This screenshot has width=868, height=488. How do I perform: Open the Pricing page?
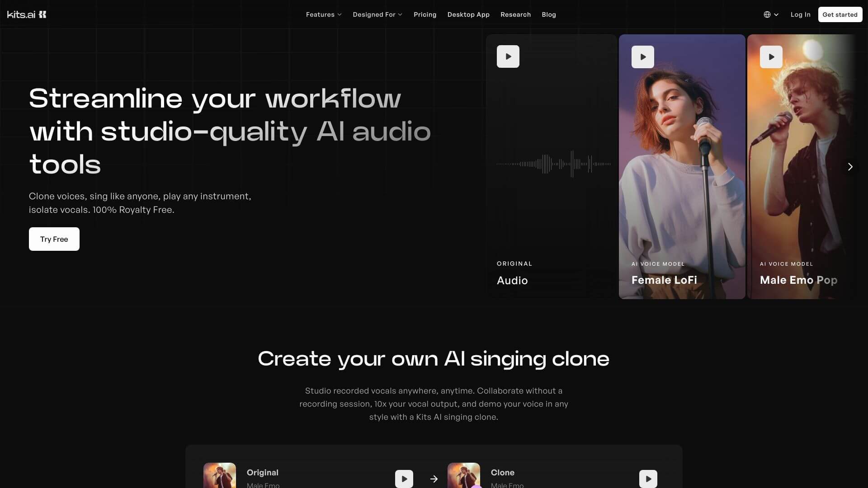(x=425, y=14)
